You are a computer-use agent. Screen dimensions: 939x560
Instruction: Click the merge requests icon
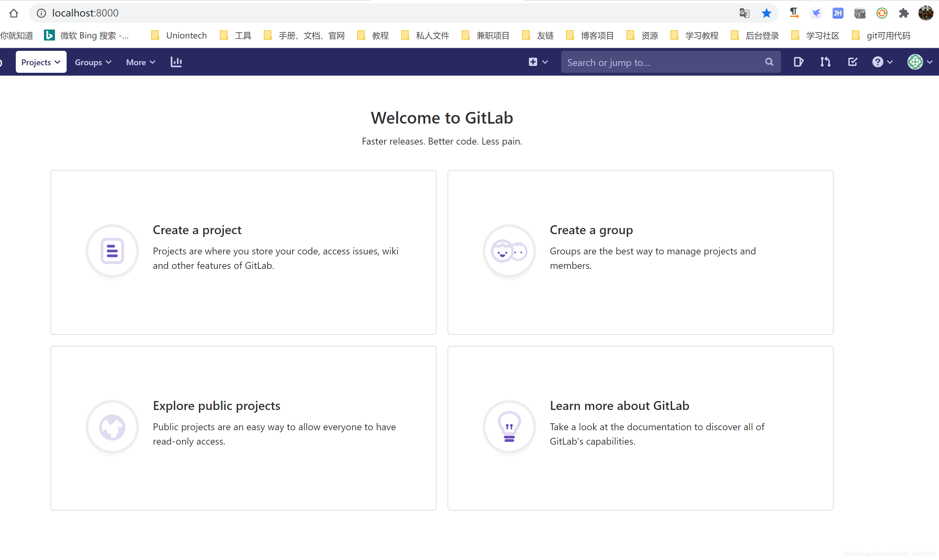(x=825, y=62)
